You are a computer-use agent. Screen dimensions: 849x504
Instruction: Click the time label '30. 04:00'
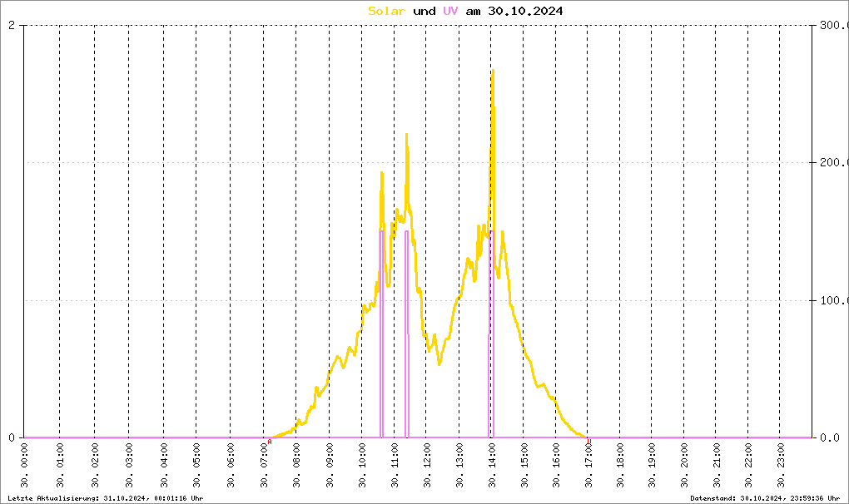[x=163, y=466]
